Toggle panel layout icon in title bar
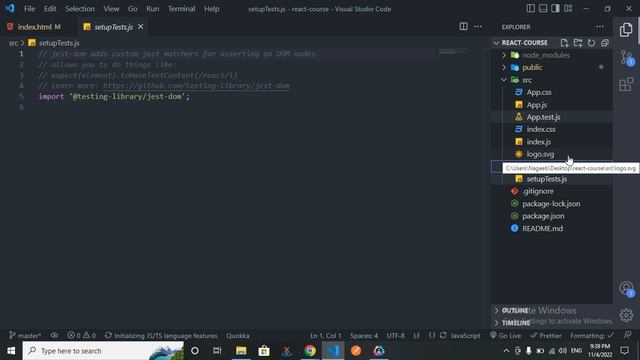Viewport: 640px width, 360px height. point(543,9)
